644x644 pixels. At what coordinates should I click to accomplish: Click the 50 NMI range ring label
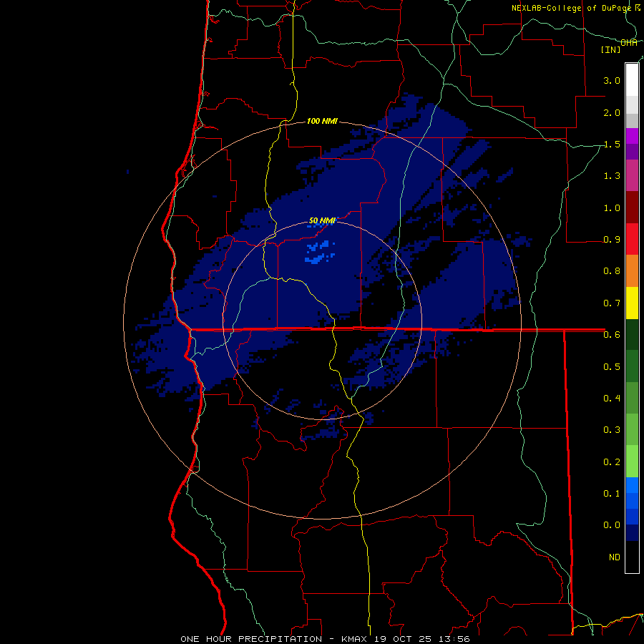[x=323, y=221]
